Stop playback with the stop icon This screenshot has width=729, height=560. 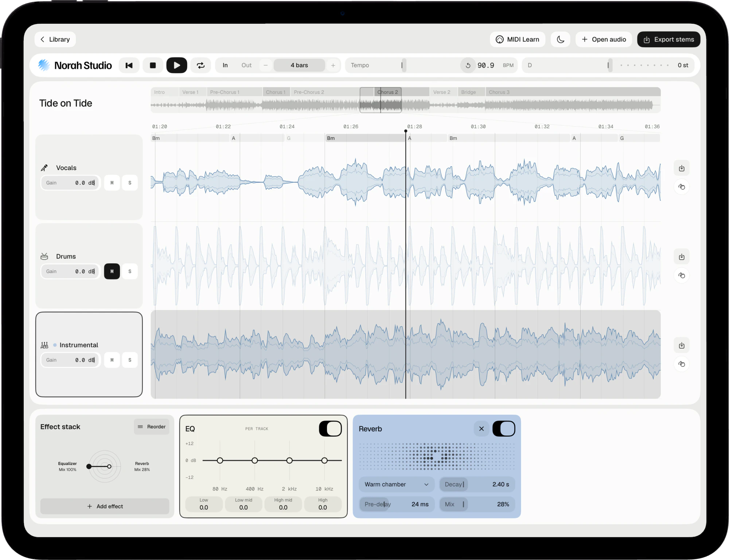click(153, 65)
